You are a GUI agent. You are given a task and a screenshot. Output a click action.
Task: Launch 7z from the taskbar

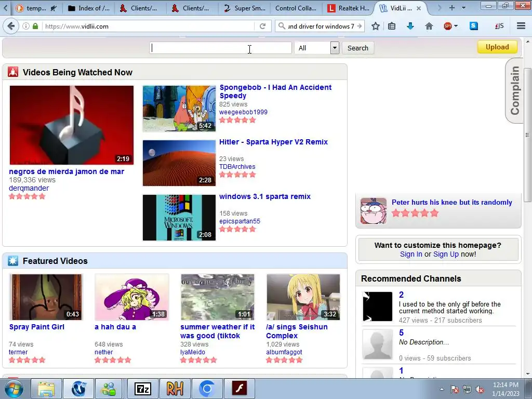point(142,389)
